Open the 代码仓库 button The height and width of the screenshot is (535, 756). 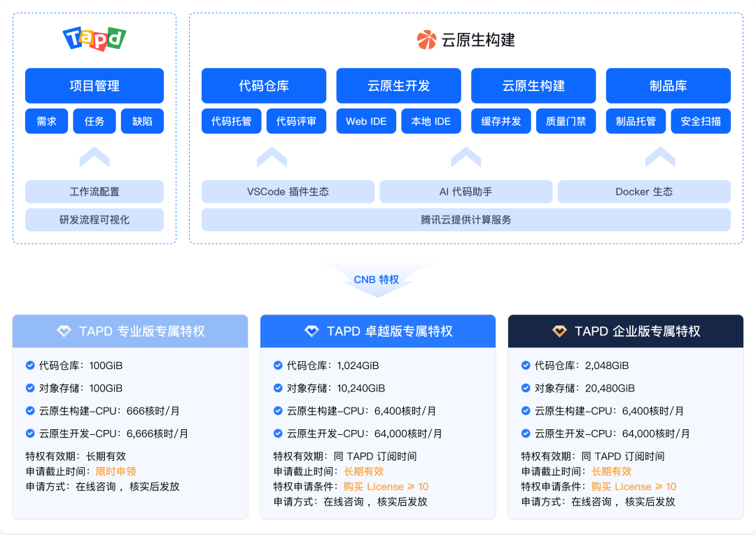click(x=264, y=86)
